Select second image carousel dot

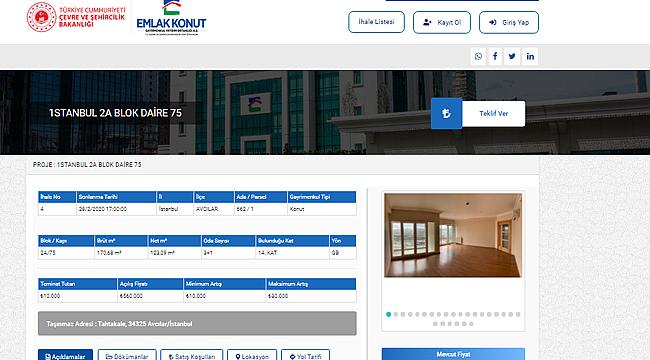(396, 314)
